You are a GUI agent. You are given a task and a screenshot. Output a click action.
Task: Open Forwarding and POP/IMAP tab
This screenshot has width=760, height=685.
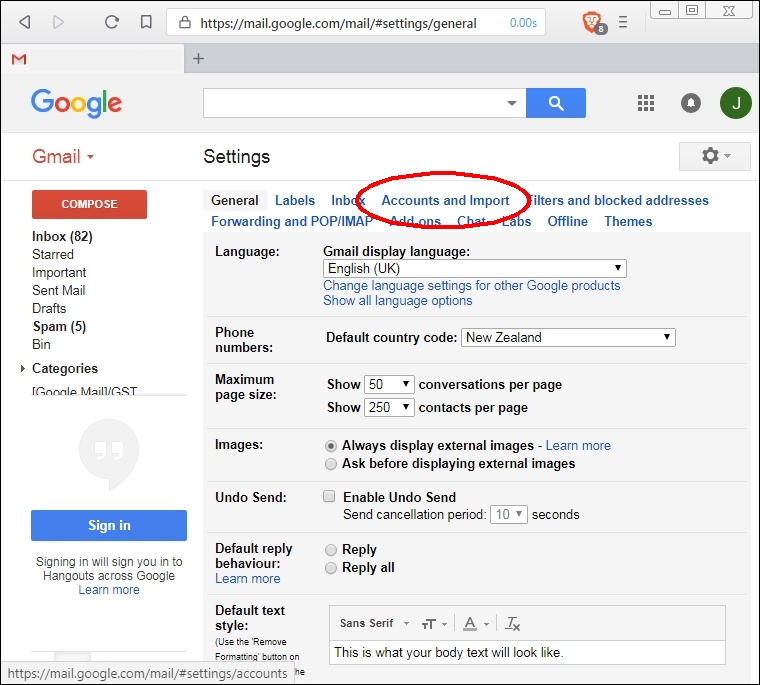(x=291, y=222)
